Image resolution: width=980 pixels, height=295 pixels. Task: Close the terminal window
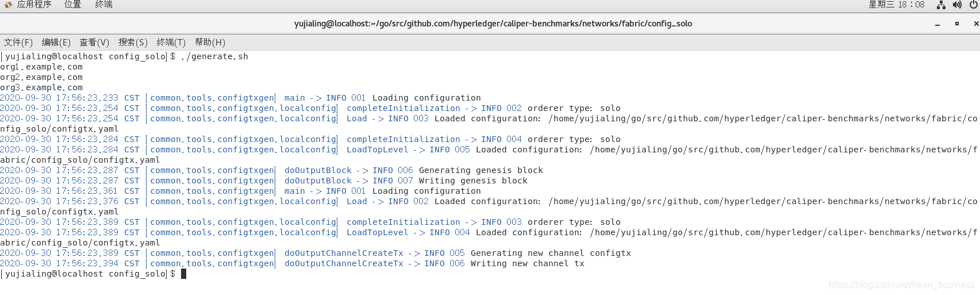tap(976, 24)
